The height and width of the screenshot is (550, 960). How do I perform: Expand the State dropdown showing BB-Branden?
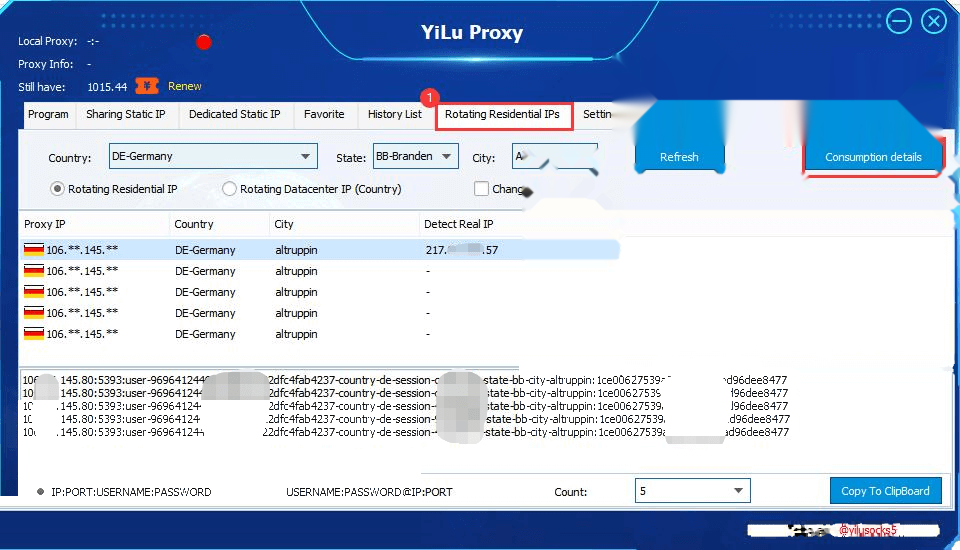416,156
